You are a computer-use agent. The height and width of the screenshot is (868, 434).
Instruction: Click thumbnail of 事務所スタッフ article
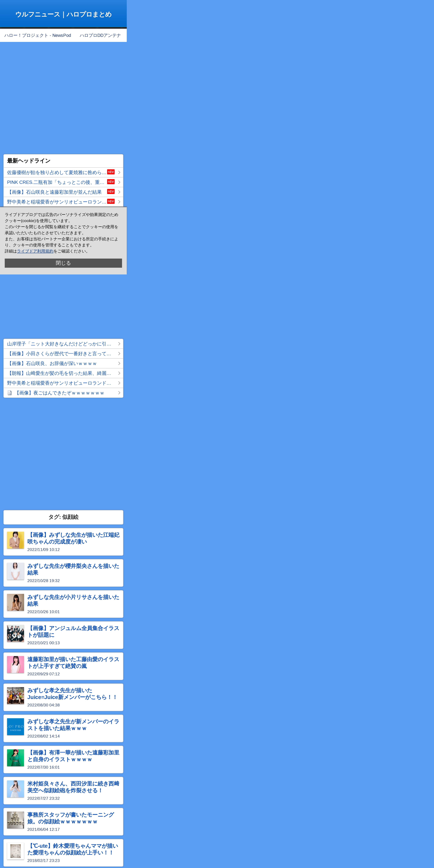16,820
